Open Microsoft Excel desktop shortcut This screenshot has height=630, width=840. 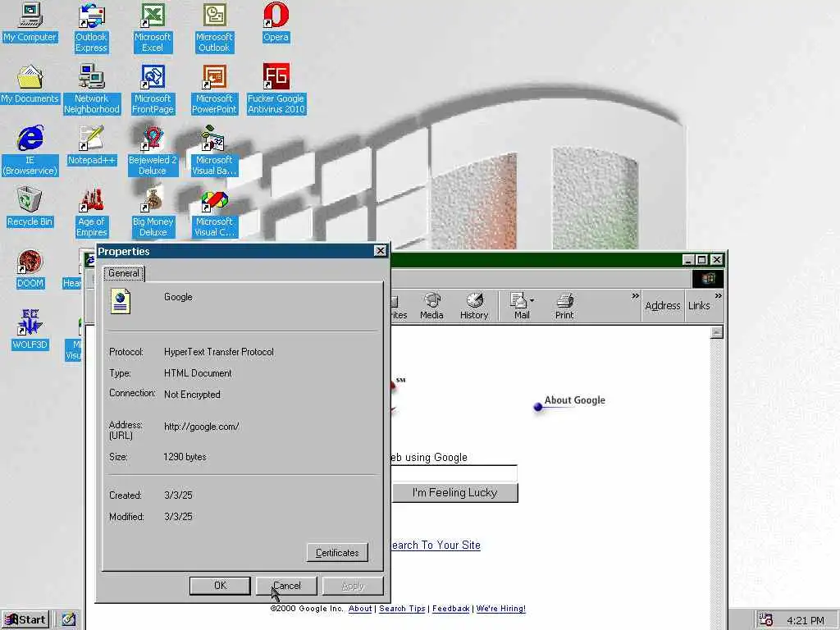coord(153,28)
